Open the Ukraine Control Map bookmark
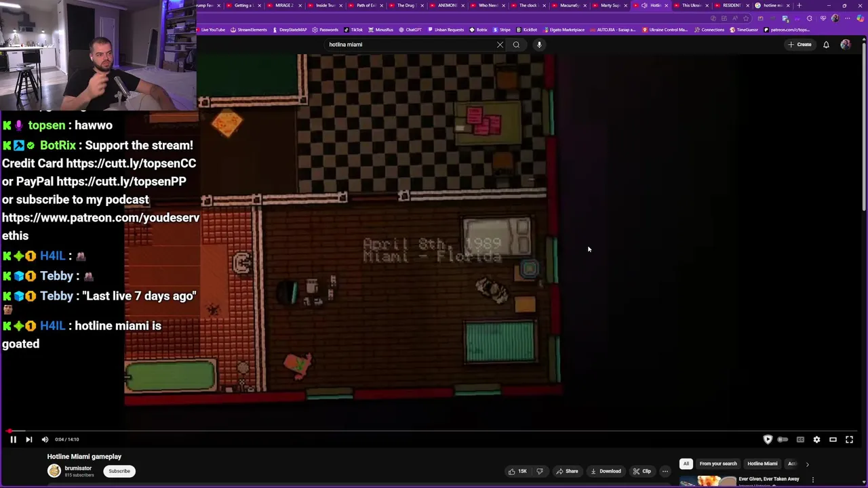Viewport: 868px width, 488px height. pyautogui.click(x=665, y=30)
